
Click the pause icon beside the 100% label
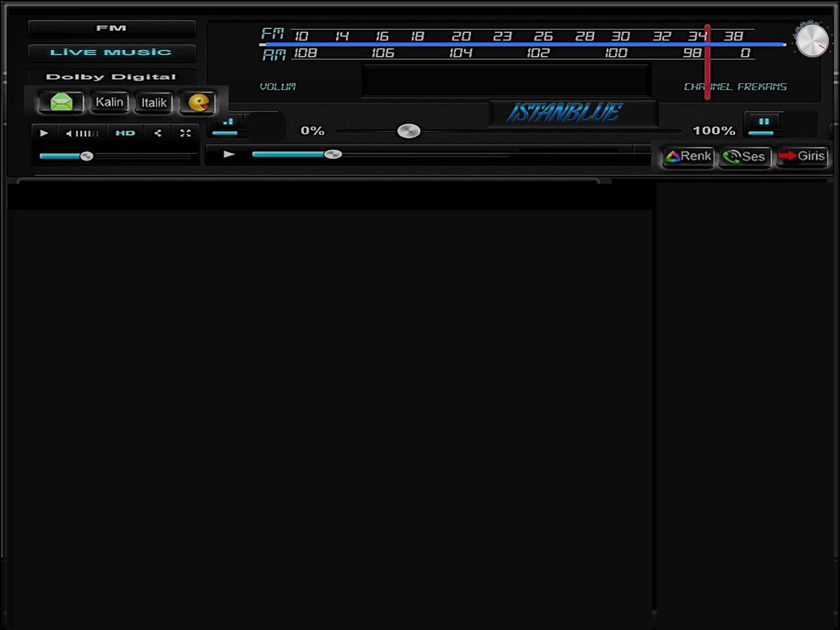(x=763, y=121)
